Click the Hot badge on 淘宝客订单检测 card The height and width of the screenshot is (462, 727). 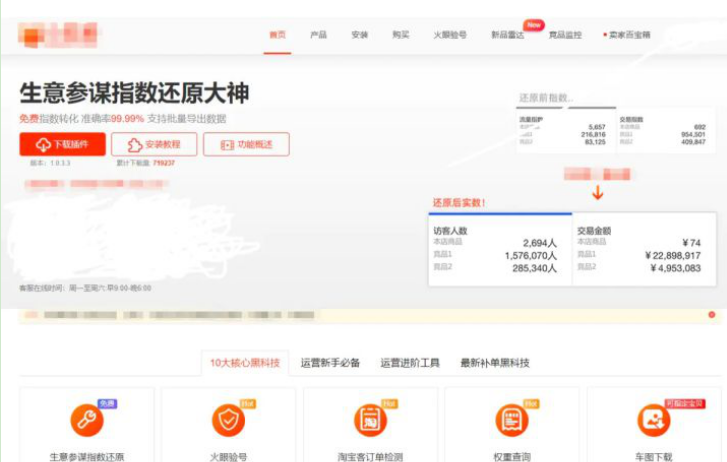click(389, 404)
